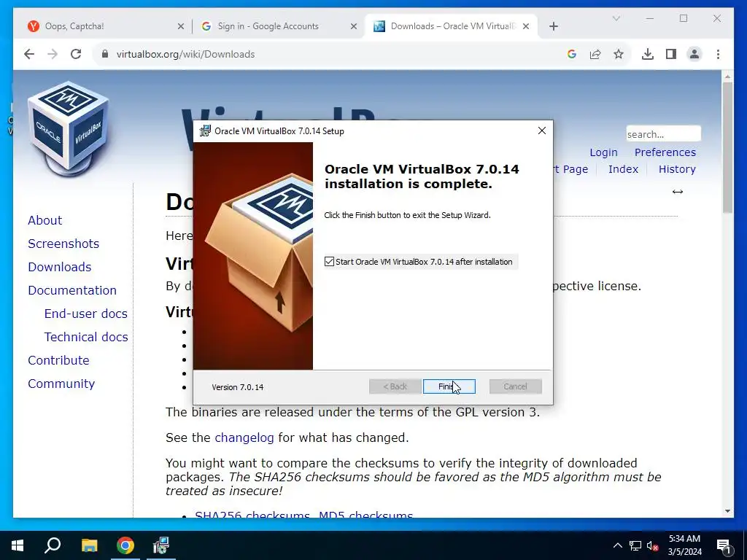View site info via the padlock icon
The height and width of the screenshot is (560, 747).
[x=105, y=54]
